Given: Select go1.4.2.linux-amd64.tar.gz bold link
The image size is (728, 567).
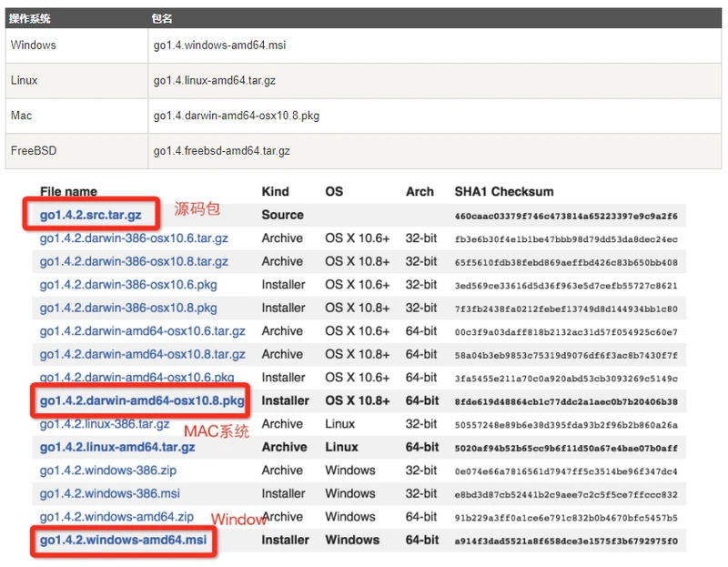Looking at the screenshot, I should pos(117,447).
